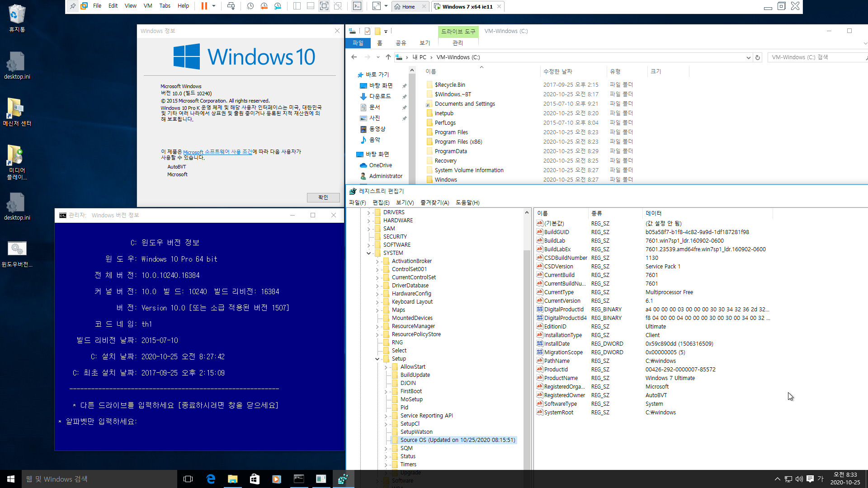
Task: Open the Windows Start button
Action: coord(11,479)
